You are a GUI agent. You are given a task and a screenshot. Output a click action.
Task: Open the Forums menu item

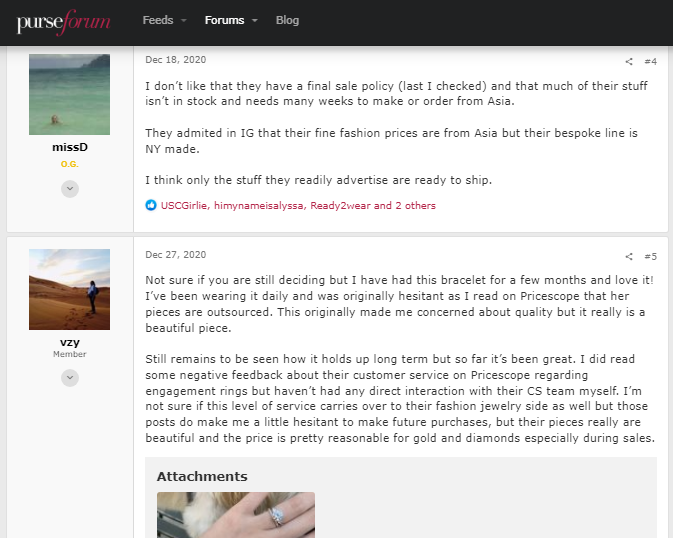click(224, 20)
